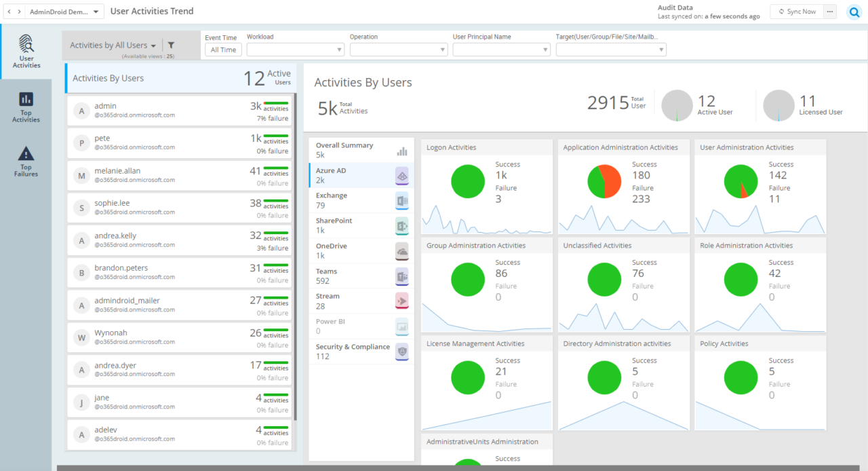Click the Security & Compliance shield icon
This screenshot has height=471, width=868.
pyautogui.click(x=401, y=352)
